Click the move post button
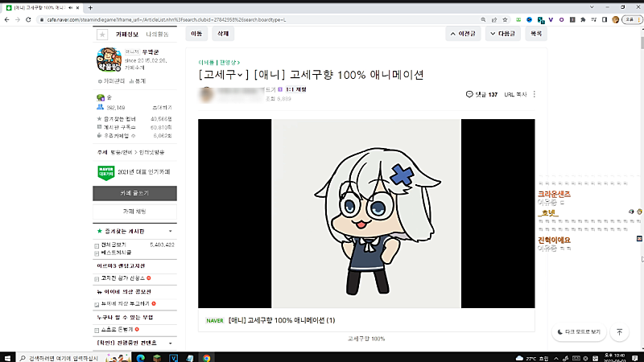 tap(196, 34)
